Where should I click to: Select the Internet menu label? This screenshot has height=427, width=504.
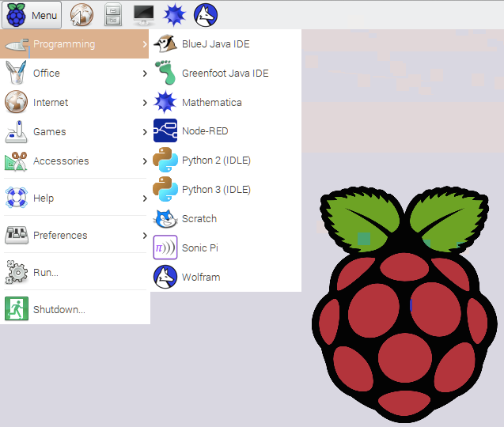click(x=51, y=102)
